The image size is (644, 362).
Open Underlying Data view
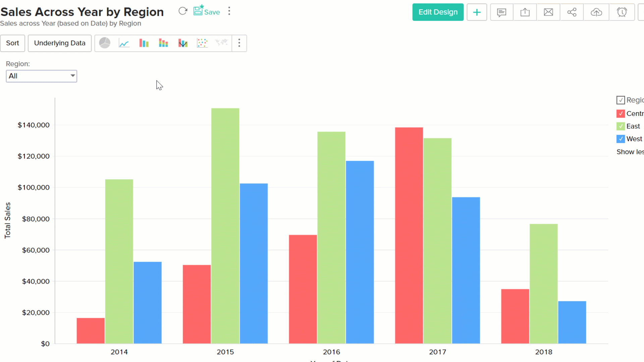60,43
